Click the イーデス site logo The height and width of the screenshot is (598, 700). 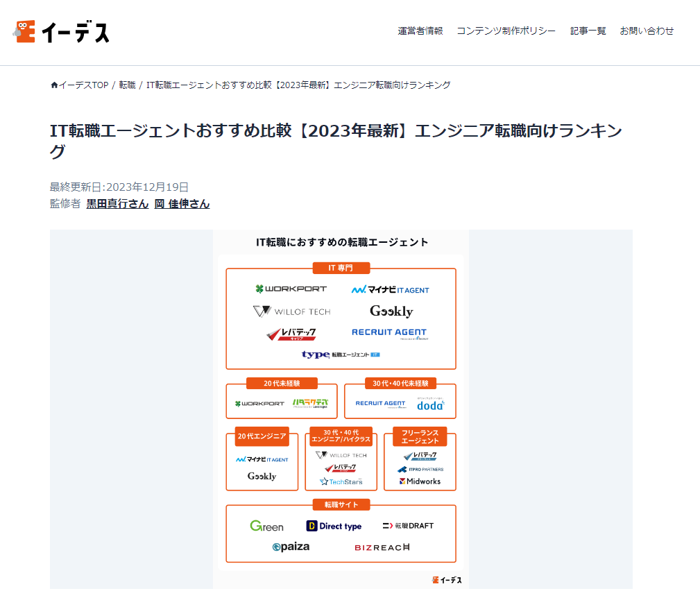point(61,32)
